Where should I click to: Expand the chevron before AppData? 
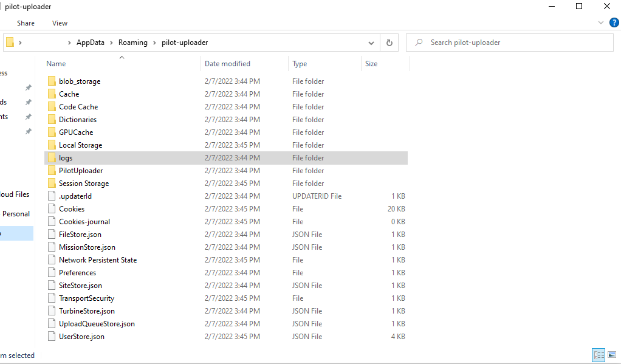[69, 43]
